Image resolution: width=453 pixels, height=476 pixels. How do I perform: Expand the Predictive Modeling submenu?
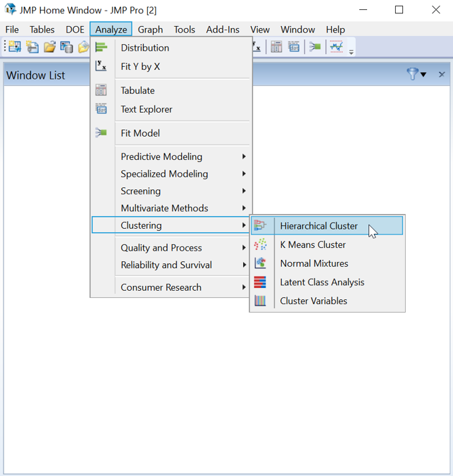[172, 157]
